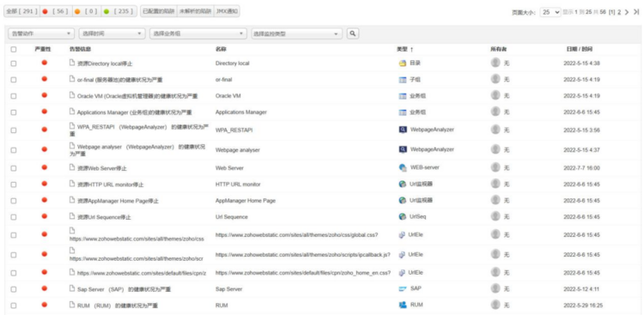Click WebpageAnalyzer type icon for WPA_RESTAPI
The width and height of the screenshot is (644, 315).
coord(403,130)
